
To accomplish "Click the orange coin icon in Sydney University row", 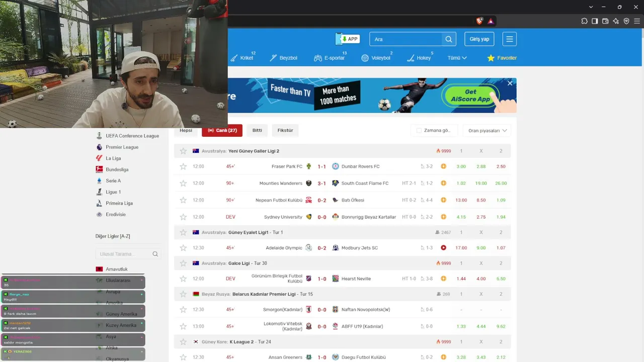I will click(443, 217).
